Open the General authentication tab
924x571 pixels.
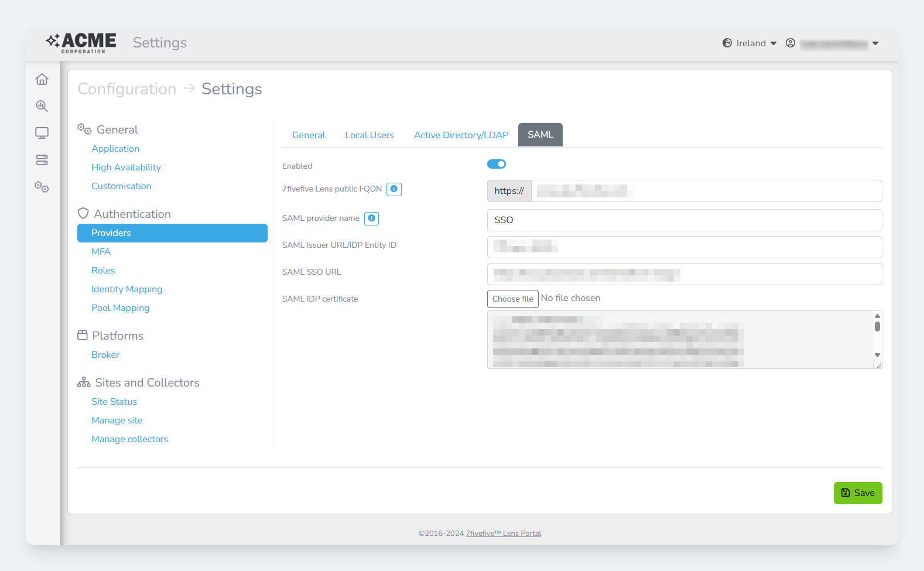309,135
